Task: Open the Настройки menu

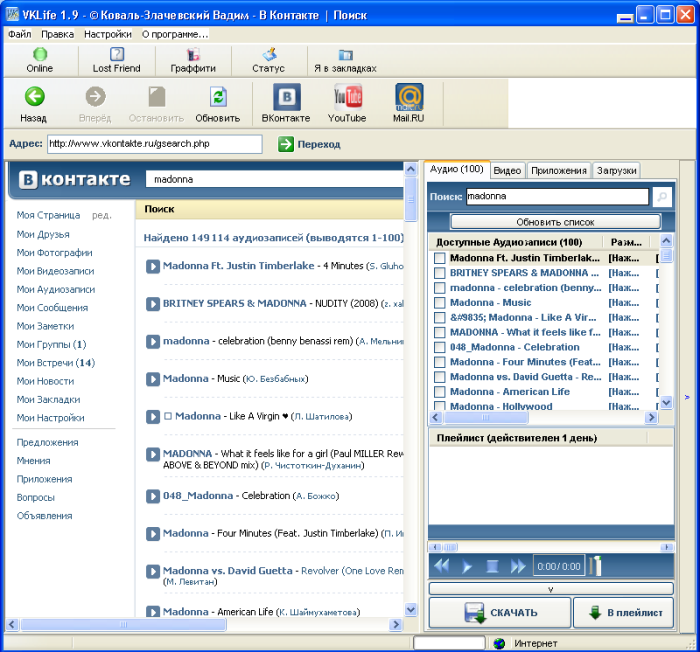Action: [107, 33]
